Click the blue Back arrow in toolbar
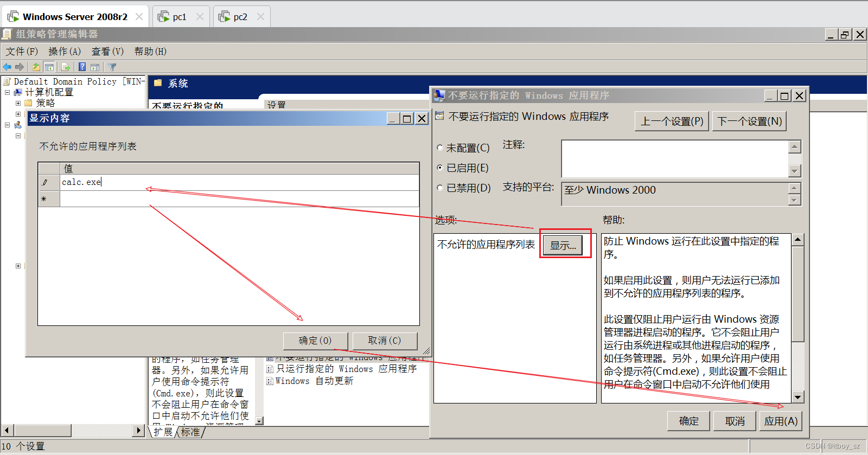The width and height of the screenshot is (868, 455). pos(7,67)
